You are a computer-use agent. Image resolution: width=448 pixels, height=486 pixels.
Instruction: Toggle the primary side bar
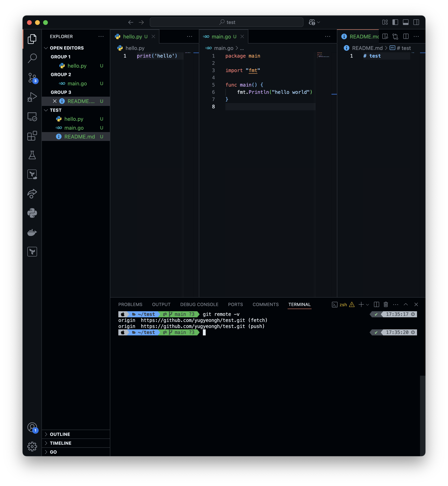point(395,22)
